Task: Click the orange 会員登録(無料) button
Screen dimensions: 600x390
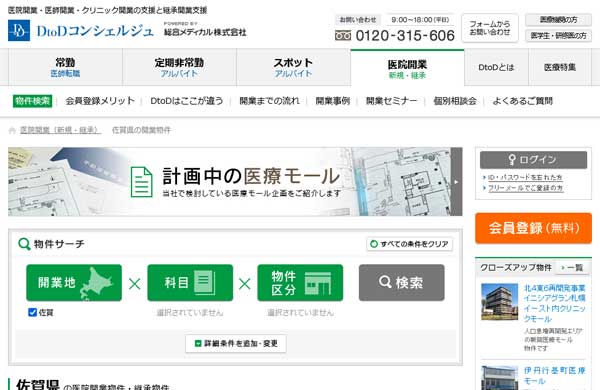Action: [x=533, y=228]
